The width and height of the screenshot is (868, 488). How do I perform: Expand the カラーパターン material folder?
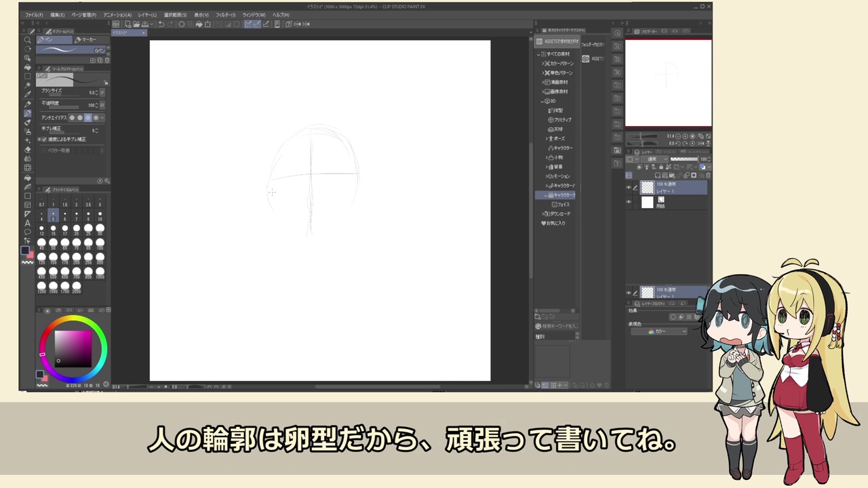click(x=544, y=64)
